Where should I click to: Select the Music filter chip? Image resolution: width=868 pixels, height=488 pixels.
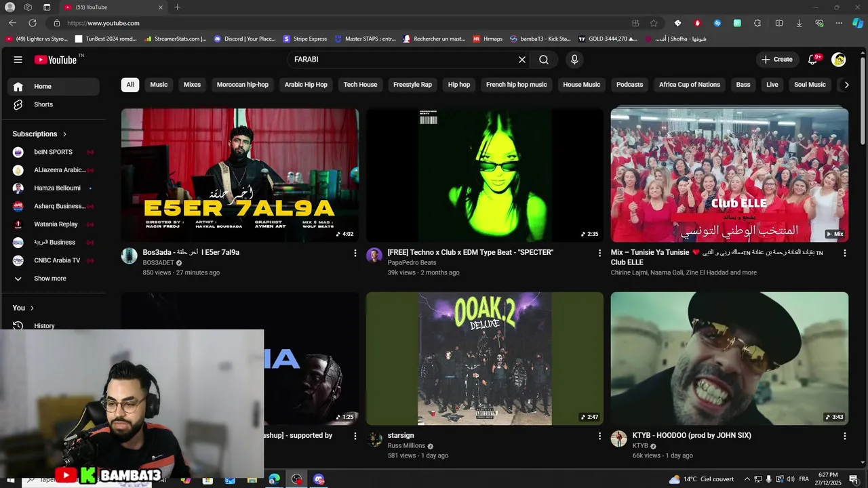click(159, 85)
